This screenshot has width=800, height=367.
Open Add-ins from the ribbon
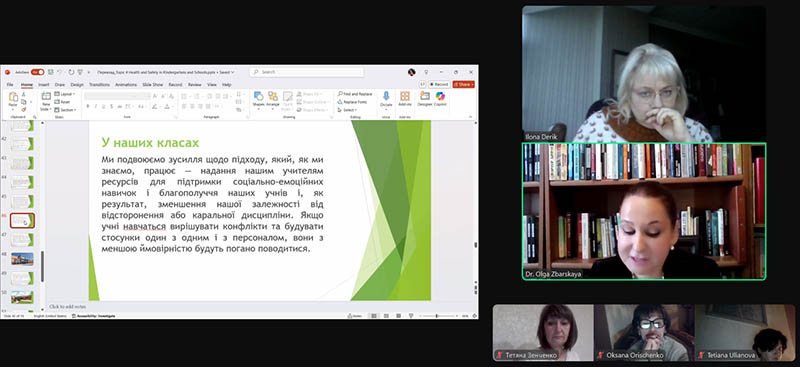pos(405,99)
